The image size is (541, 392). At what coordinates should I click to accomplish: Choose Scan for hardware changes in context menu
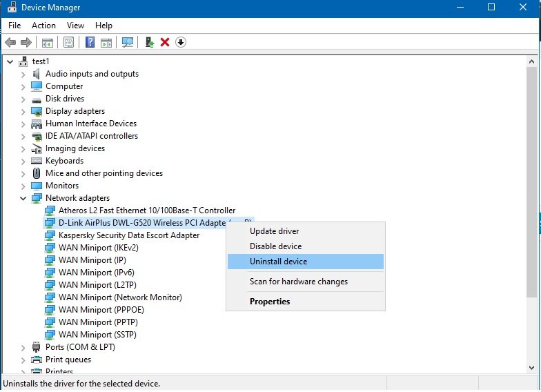(306, 282)
